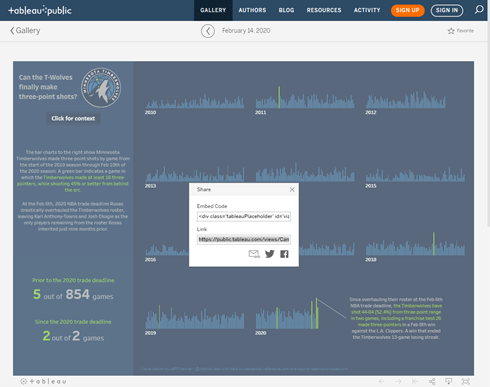Click the Sign In button

(x=447, y=10)
